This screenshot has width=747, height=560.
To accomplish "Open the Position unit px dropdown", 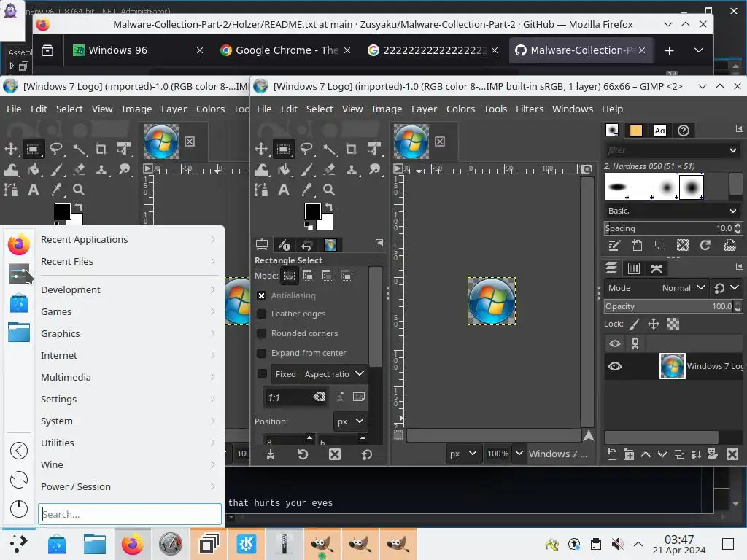I will point(349,421).
